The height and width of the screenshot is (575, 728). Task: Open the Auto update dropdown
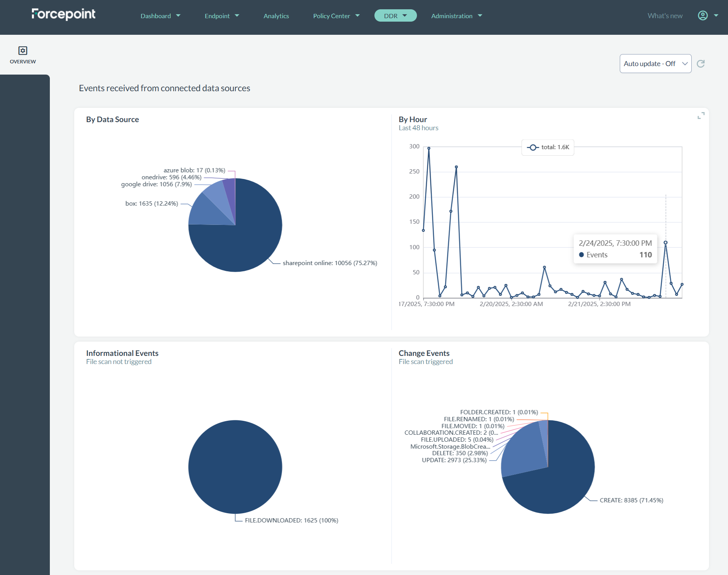point(655,64)
